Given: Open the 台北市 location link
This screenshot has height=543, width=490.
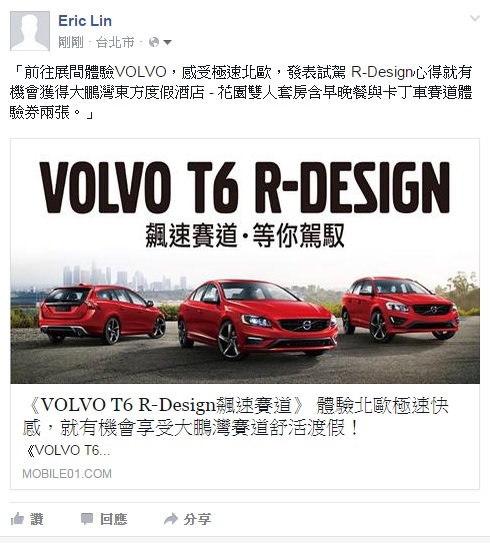Looking at the screenshot, I should (115, 42).
